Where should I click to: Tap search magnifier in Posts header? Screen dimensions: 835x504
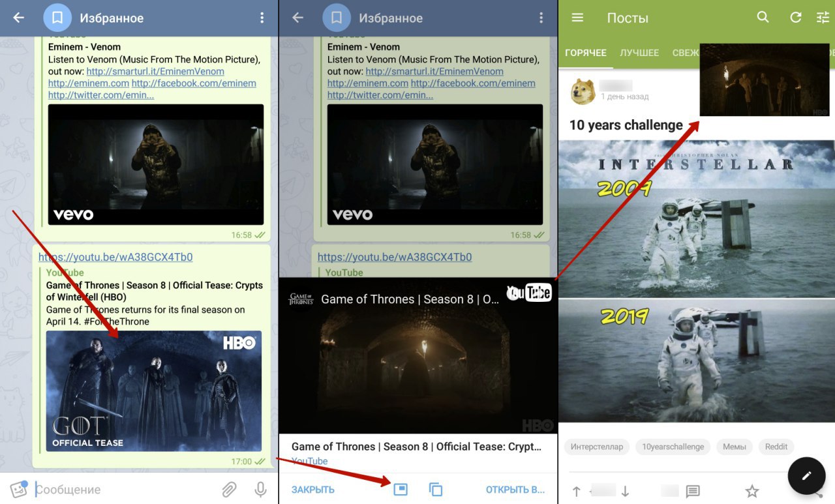(763, 18)
